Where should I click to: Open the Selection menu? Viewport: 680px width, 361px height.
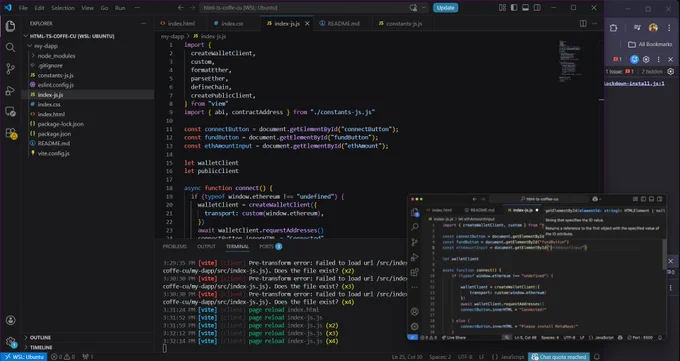coord(63,8)
